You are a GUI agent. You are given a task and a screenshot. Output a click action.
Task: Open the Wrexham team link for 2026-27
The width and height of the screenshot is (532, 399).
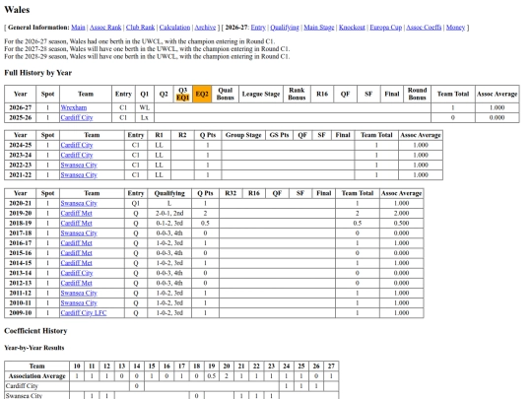74,108
